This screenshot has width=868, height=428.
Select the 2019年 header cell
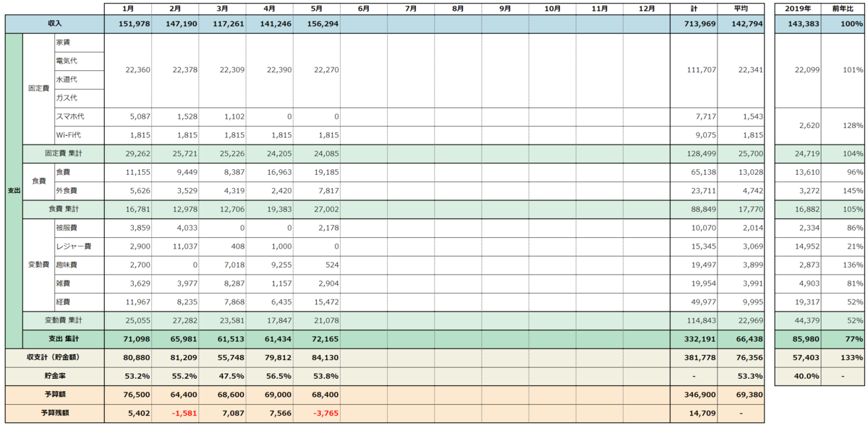(x=799, y=9)
